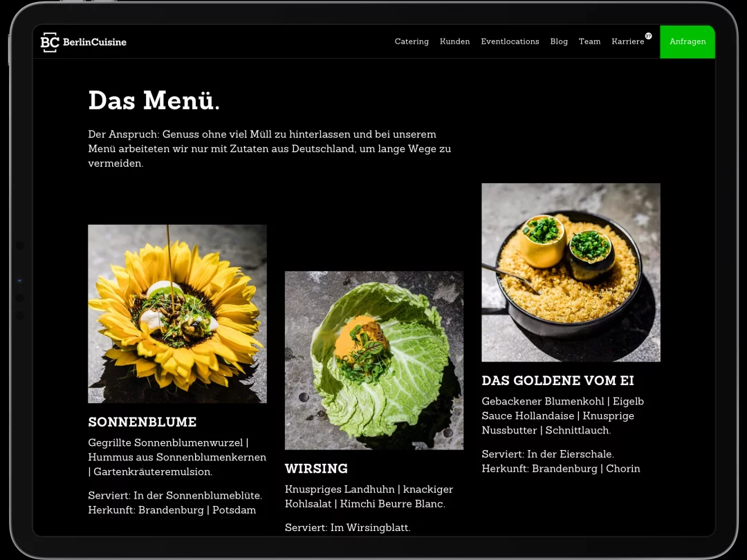Click the SONNENBLUME dish heading
The height and width of the screenshot is (560, 747).
[142, 422]
